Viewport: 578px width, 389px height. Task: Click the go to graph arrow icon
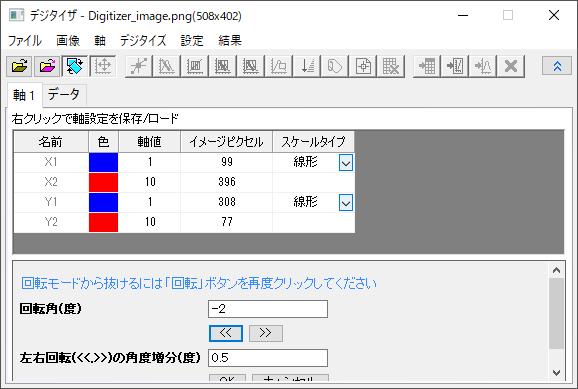[455, 67]
